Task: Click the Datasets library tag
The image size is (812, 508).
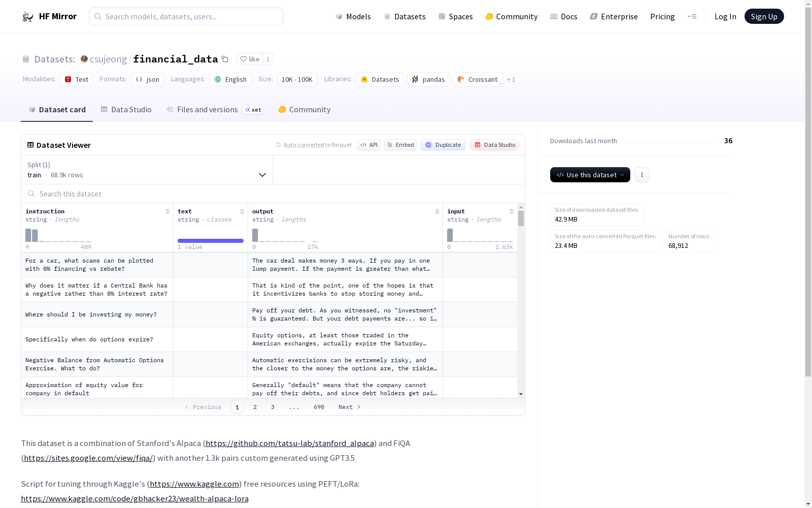Action: (380, 79)
